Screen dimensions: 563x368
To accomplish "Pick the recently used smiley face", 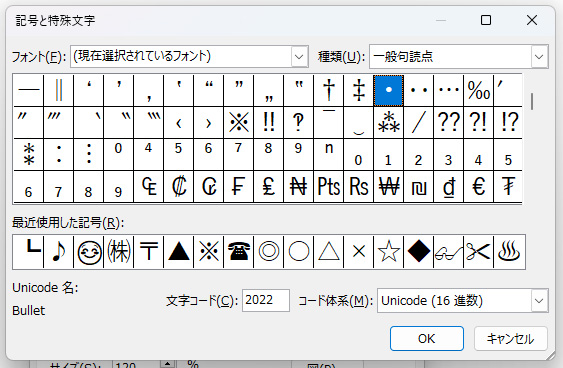I will [x=89, y=252].
